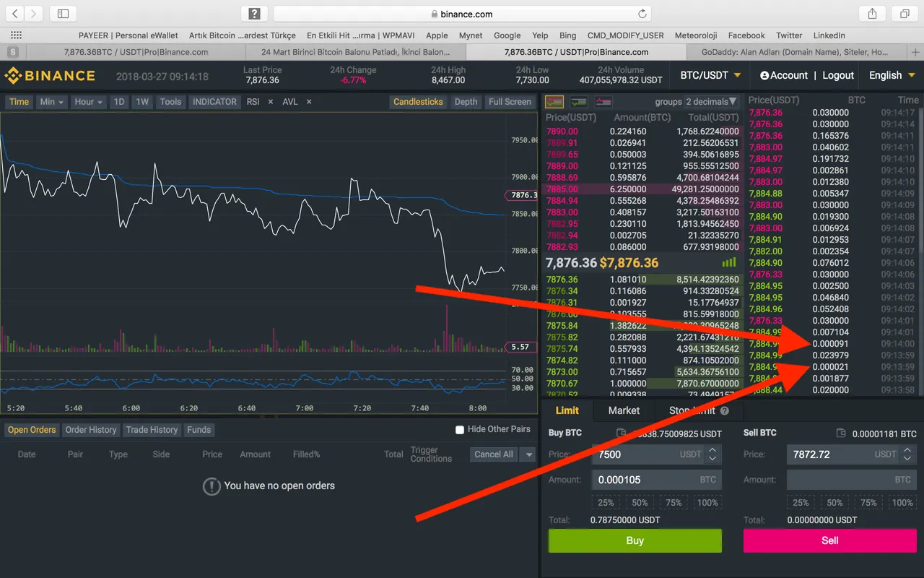The image size is (924, 578).
Task: Click the Buy amount input field
Action: tap(655, 480)
